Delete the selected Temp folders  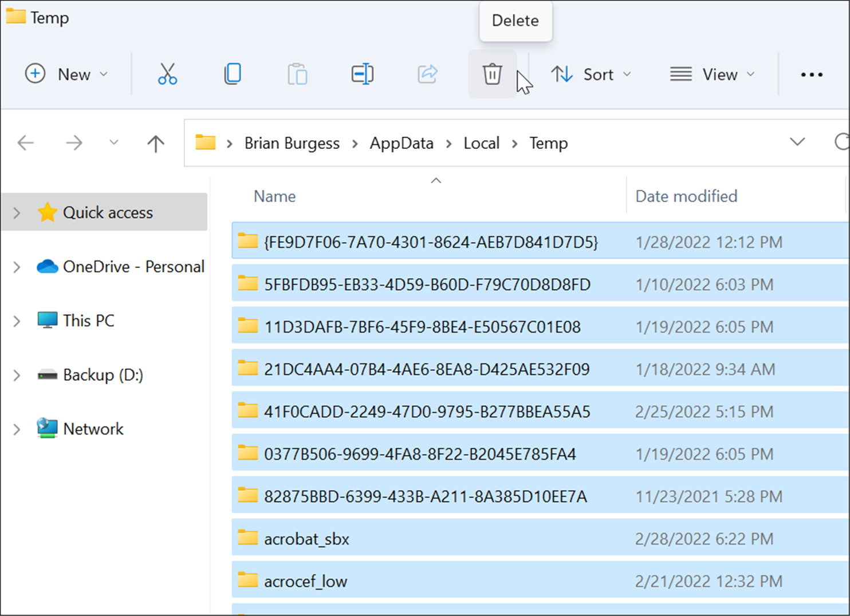[x=492, y=74]
